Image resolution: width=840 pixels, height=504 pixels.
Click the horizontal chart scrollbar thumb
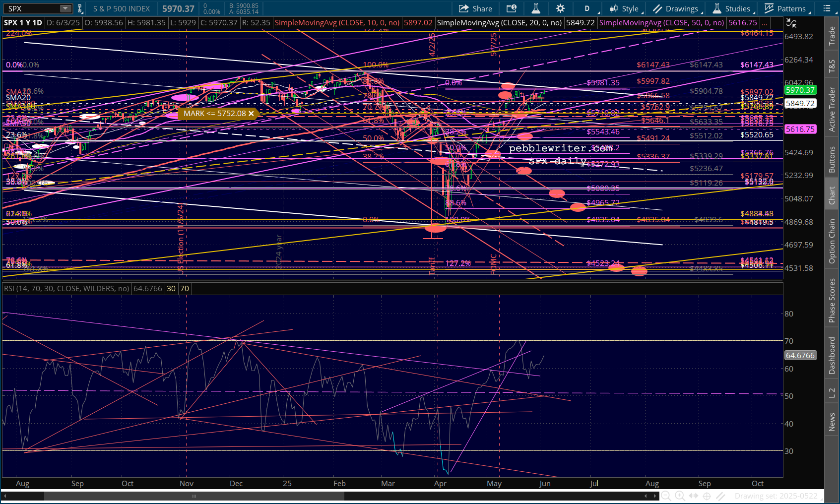pyautogui.click(x=194, y=496)
